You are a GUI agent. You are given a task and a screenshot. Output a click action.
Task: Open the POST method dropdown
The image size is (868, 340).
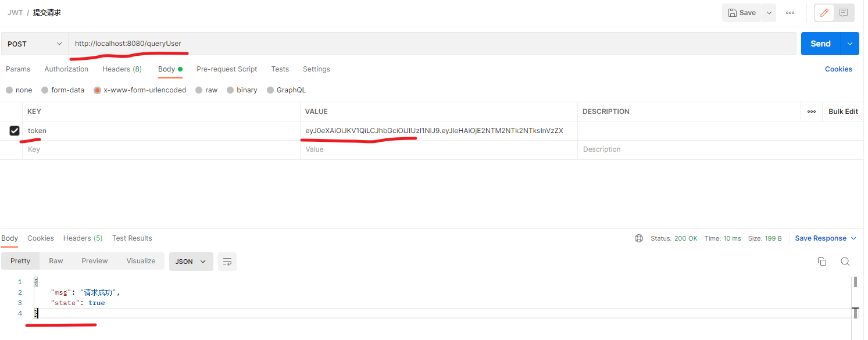[x=35, y=44]
